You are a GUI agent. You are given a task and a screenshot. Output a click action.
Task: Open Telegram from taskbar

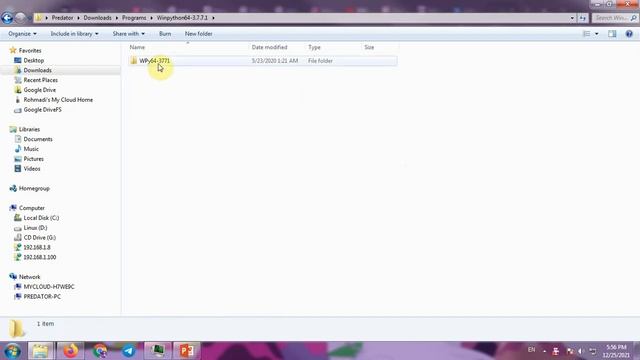click(129, 351)
